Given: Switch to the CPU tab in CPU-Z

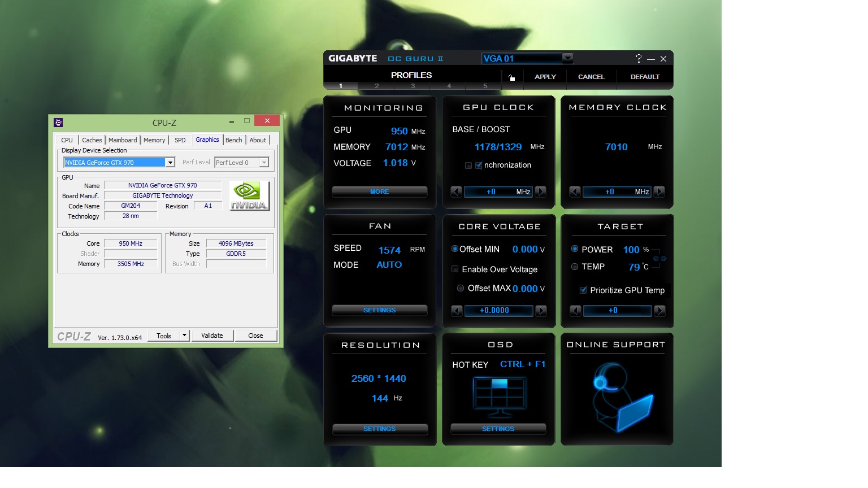Looking at the screenshot, I should (x=67, y=140).
